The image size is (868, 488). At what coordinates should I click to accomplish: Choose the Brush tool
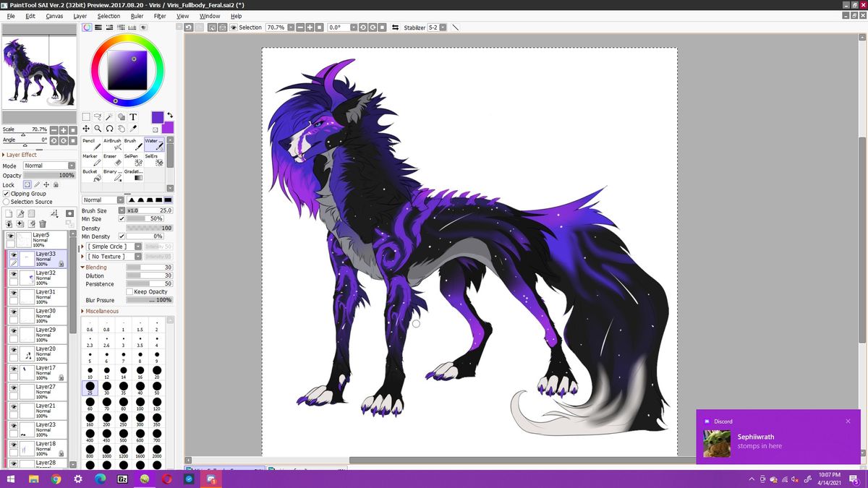[132, 145]
